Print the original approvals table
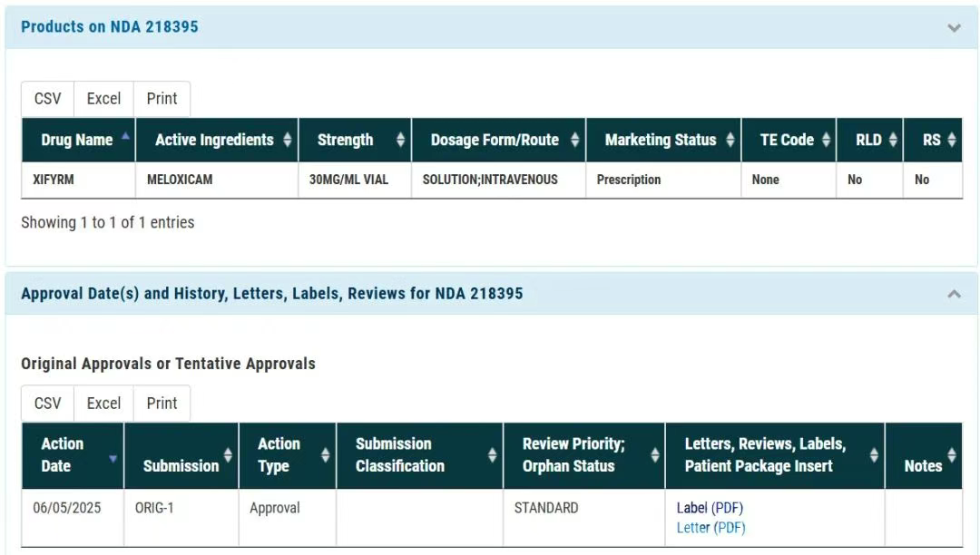Viewport: 980px width, 555px height. pyautogui.click(x=162, y=403)
